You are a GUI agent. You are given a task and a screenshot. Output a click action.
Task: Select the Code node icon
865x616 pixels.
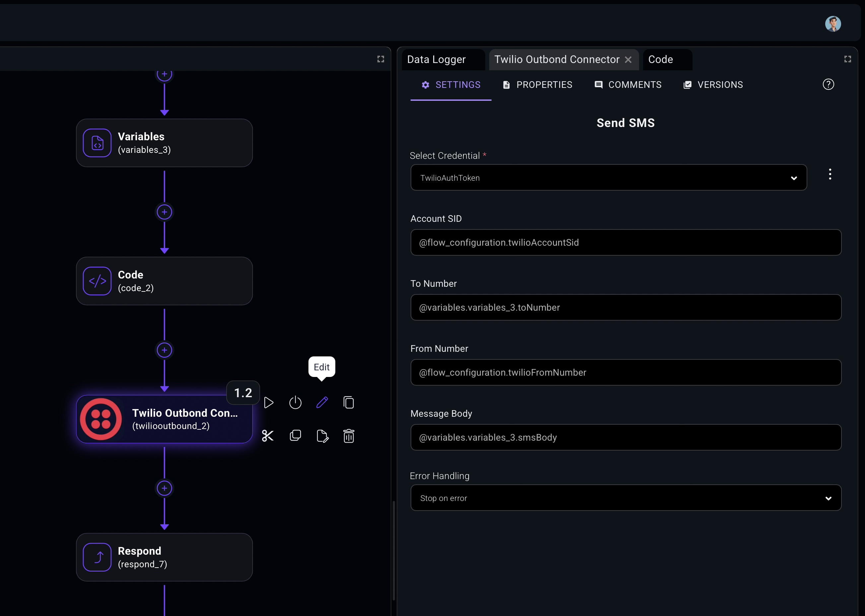click(97, 281)
